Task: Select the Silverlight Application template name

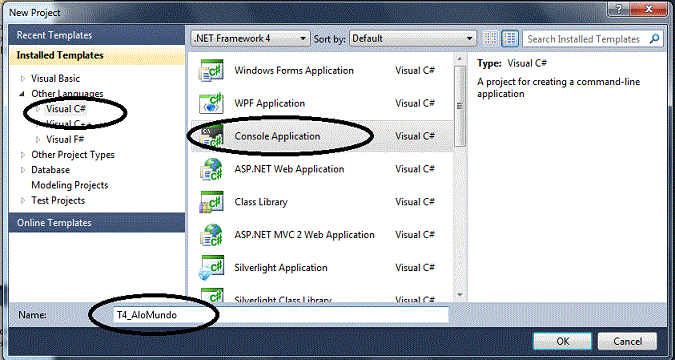Action: [x=281, y=267]
